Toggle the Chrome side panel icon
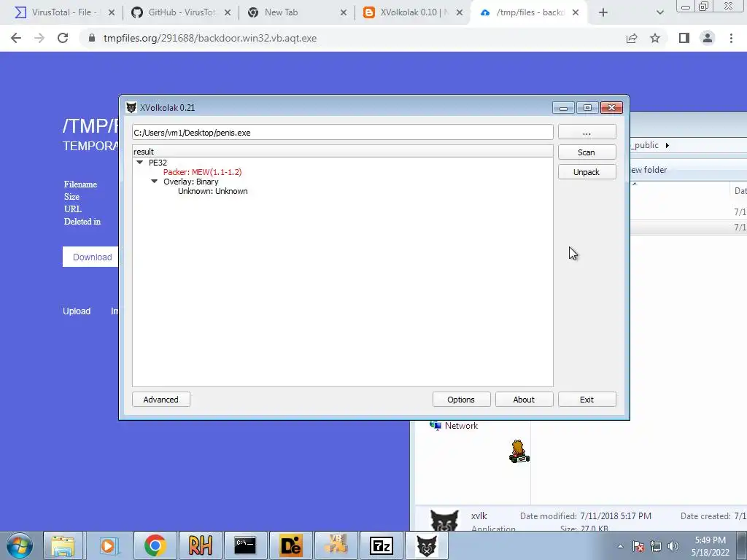Screen dimensions: 747x560 pyautogui.click(x=684, y=38)
